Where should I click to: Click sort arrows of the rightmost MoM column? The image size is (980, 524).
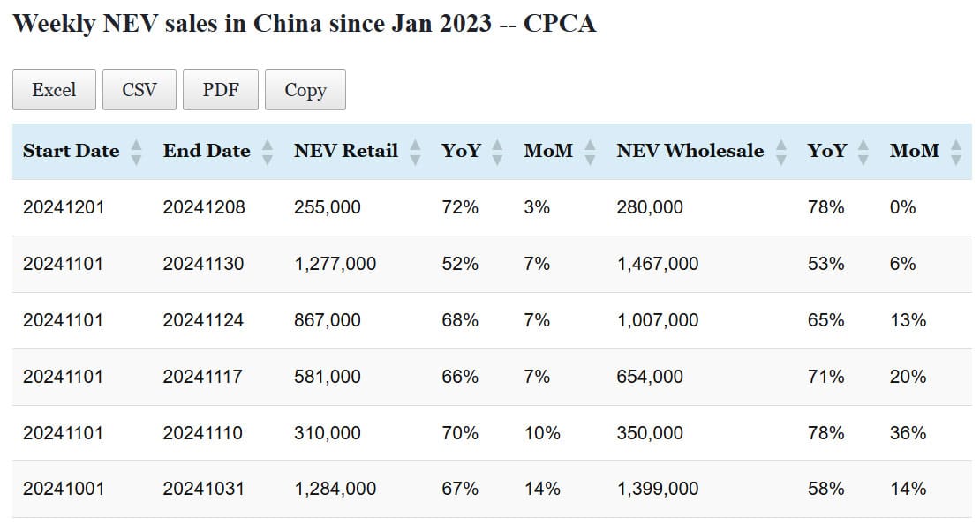point(956,152)
